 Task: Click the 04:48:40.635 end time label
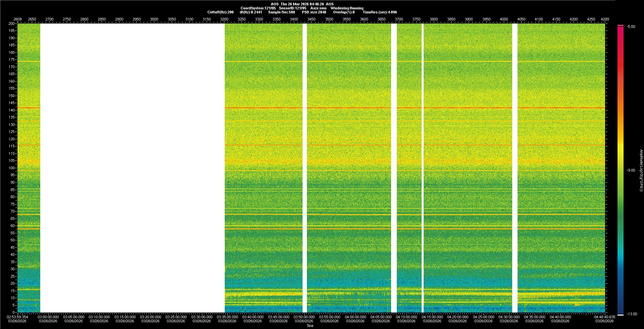click(604, 317)
